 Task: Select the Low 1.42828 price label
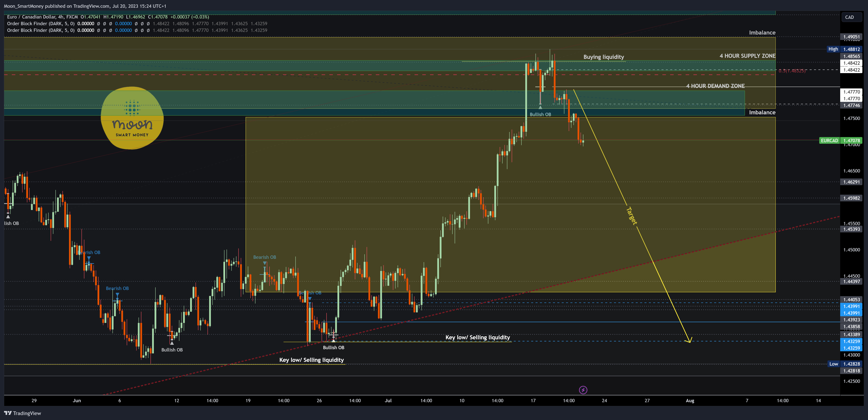(x=845, y=364)
